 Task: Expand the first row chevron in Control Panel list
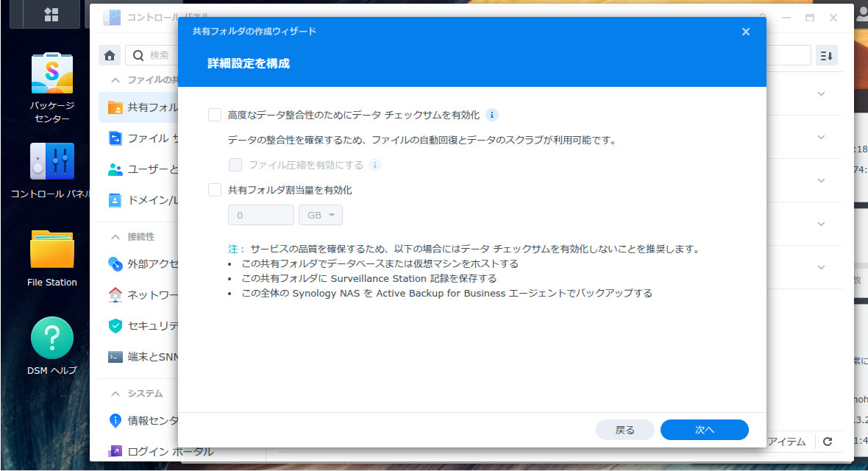click(x=822, y=93)
